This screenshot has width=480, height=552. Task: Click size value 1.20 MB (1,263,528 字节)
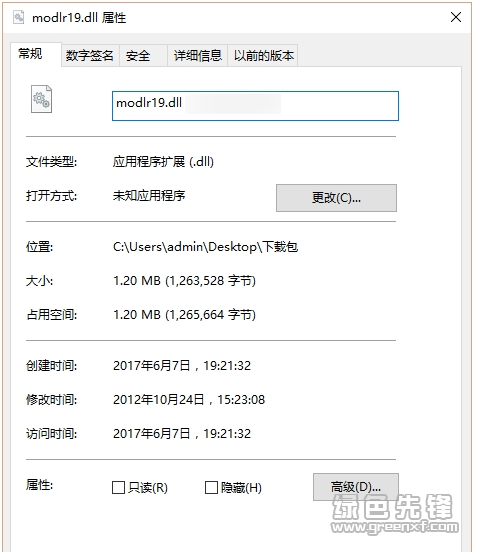point(184,281)
